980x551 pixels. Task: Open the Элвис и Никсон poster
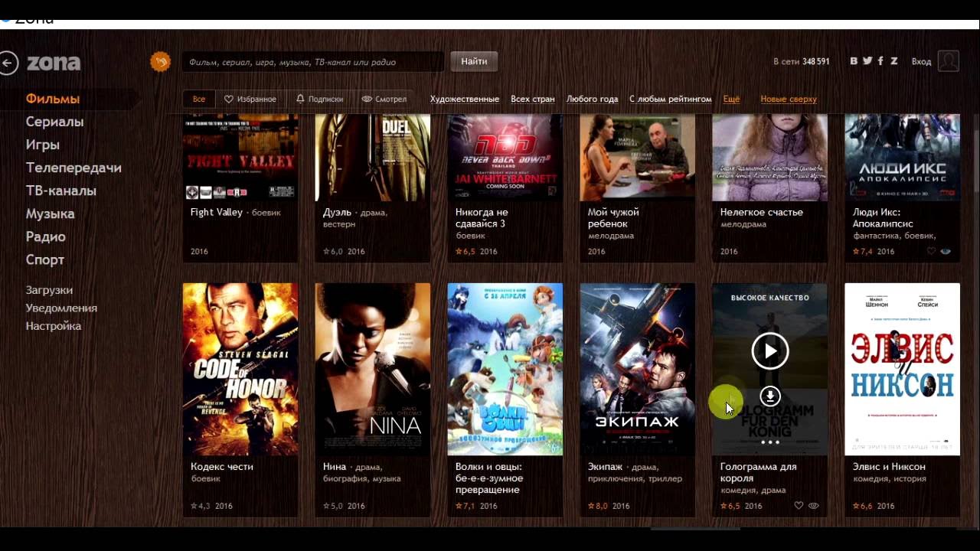[902, 370]
